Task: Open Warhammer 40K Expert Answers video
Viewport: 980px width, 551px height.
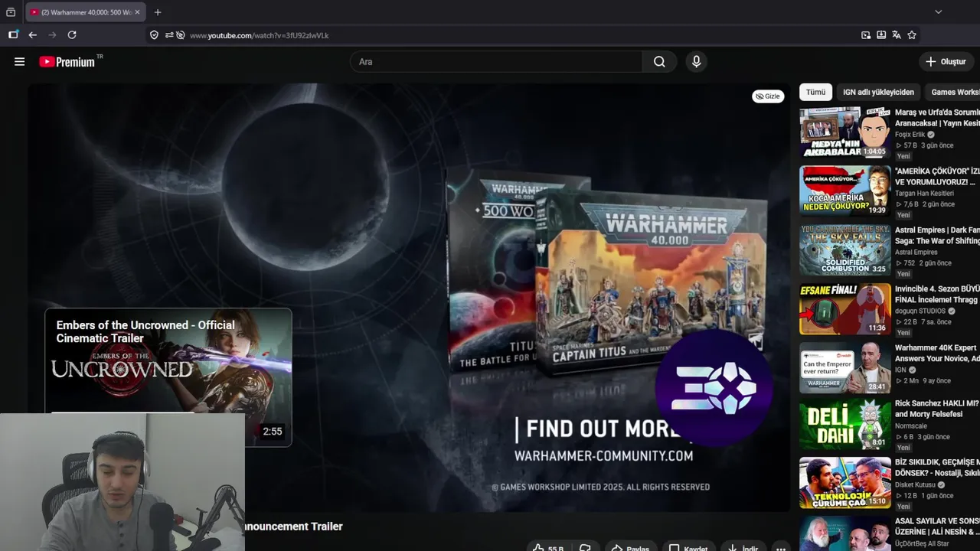Action: (937, 353)
